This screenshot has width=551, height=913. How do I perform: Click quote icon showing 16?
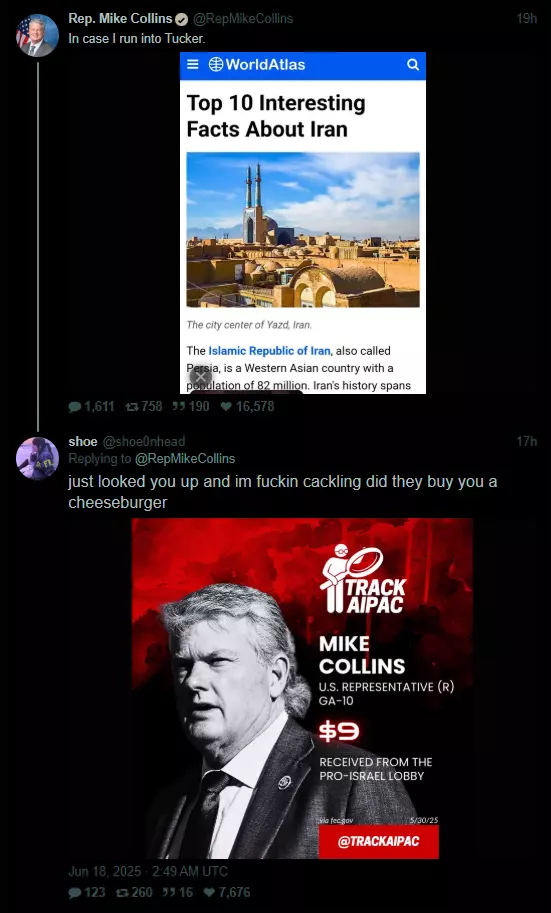tap(169, 893)
